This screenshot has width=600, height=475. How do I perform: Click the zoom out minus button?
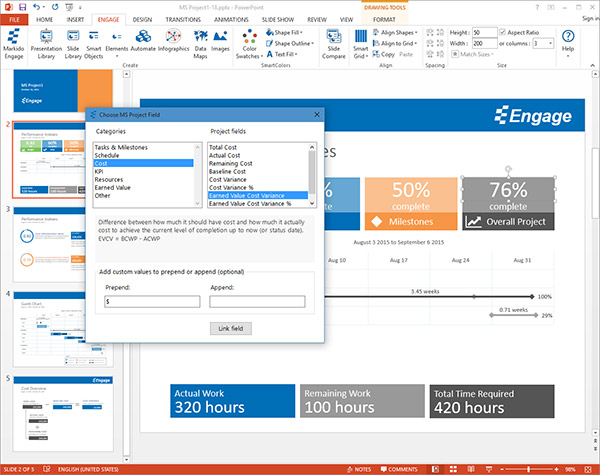tap(502, 469)
